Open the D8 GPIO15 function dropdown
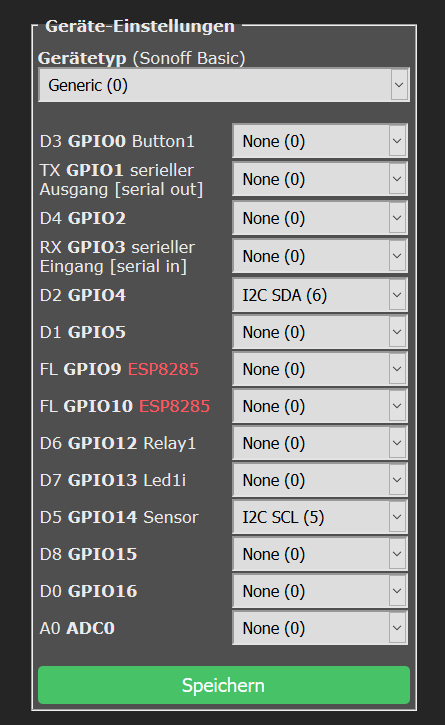Screen dimensions: 445x725 320,554
